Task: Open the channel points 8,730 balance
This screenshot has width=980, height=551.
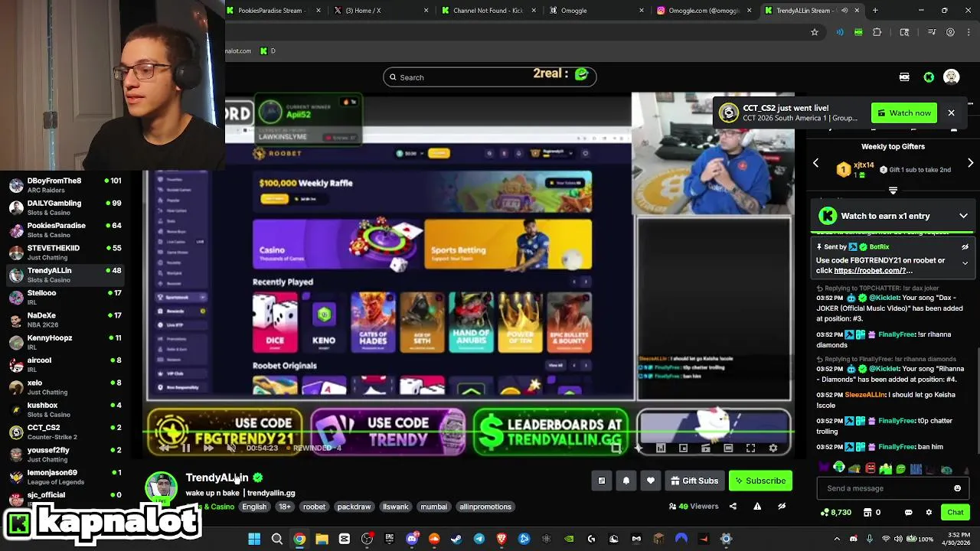Action: click(x=835, y=512)
